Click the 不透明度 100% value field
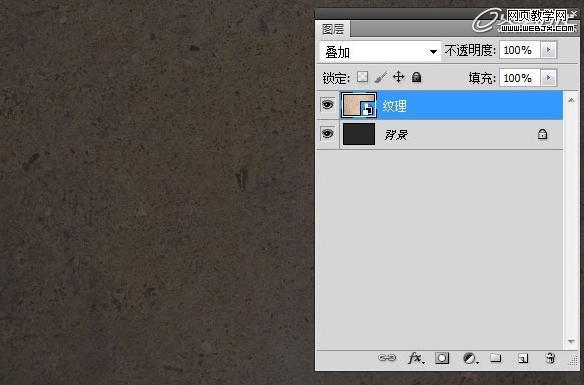 [520, 50]
